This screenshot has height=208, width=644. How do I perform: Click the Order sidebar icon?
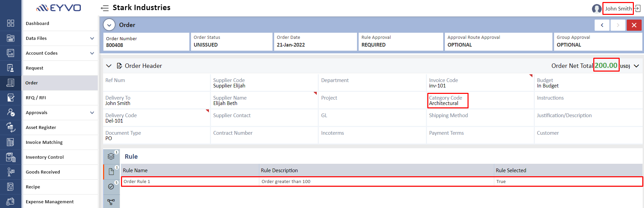10,83
